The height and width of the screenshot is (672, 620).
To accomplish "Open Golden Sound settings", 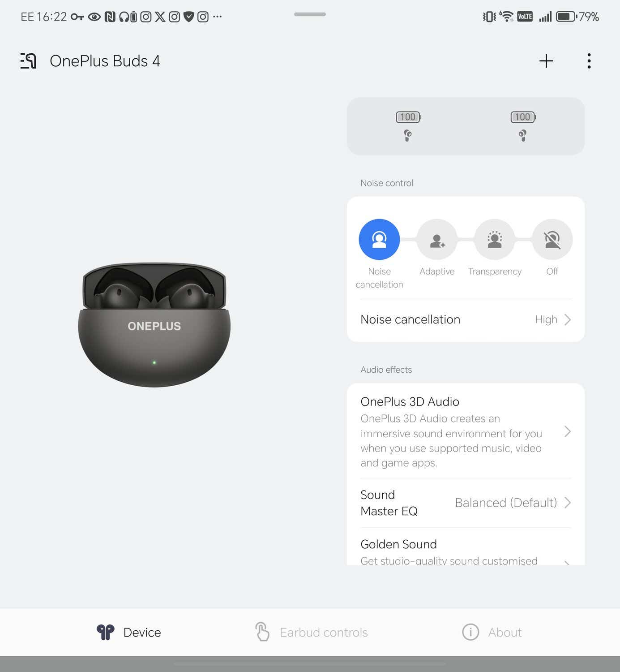I will 466,547.
